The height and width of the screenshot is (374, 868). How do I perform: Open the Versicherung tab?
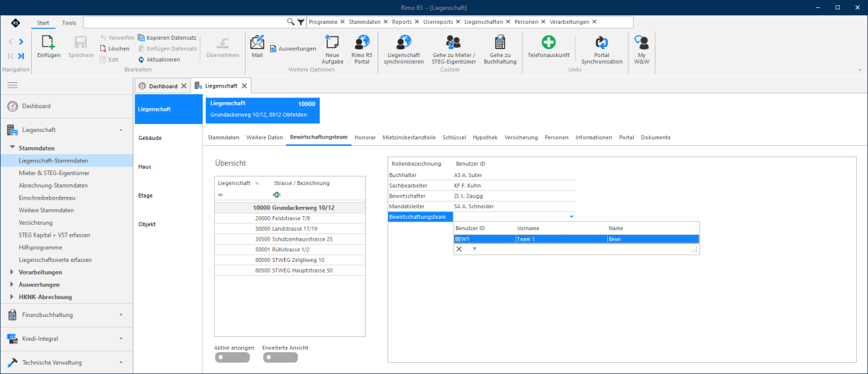click(521, 137)
